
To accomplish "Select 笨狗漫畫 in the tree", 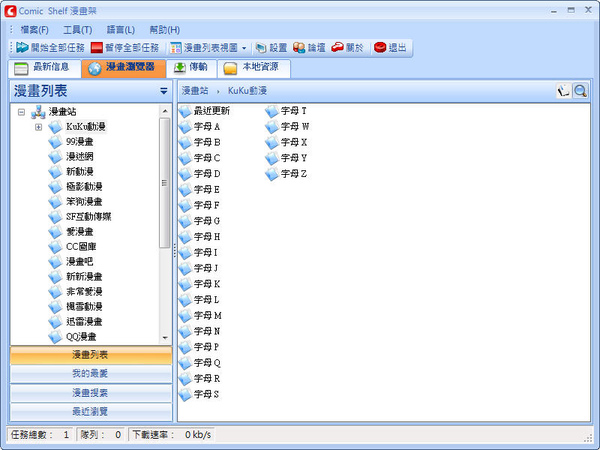I will (84, 202).
